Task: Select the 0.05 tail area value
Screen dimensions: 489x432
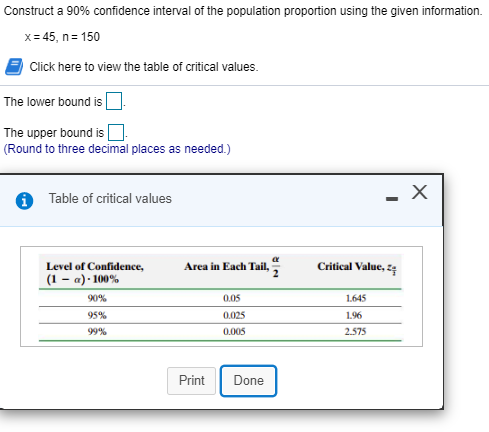Action: [x=232, y=298]
